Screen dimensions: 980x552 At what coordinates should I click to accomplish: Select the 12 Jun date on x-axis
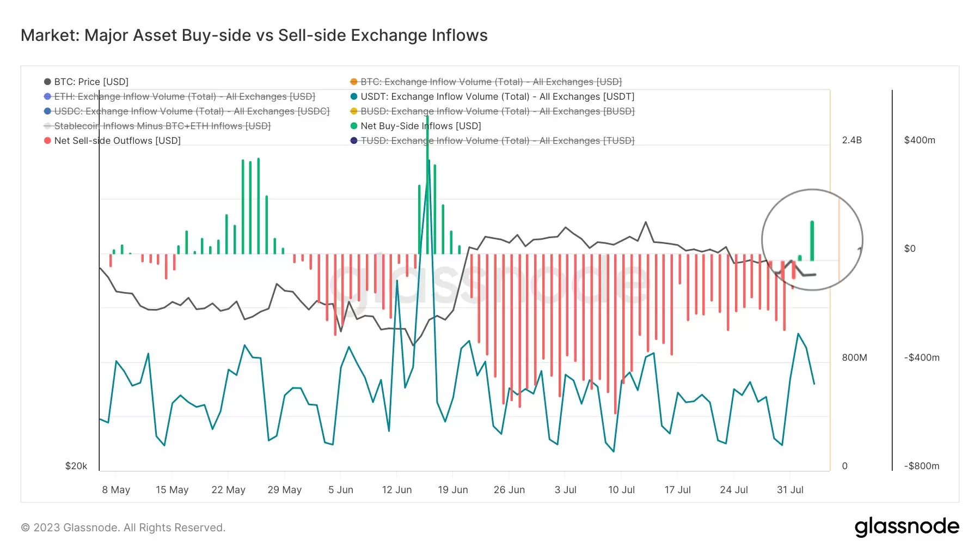396,490
